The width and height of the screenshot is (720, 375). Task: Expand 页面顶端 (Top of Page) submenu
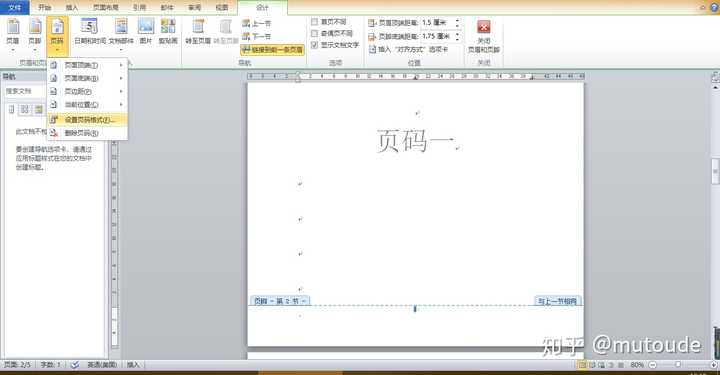click(x=87, y=65)
